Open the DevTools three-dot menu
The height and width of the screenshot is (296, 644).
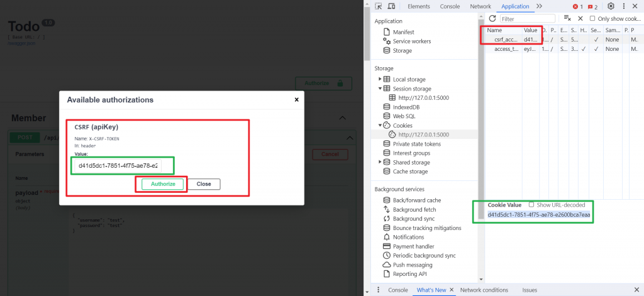click(x=624, y=6)
